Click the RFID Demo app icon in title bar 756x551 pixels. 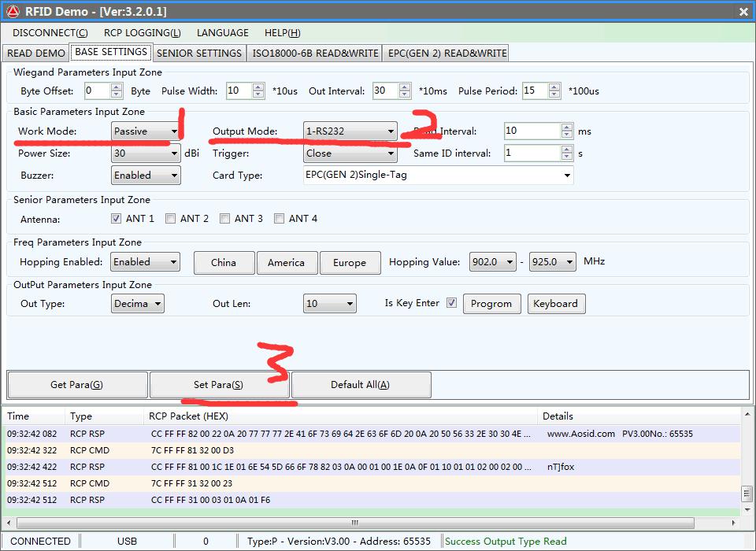tap(13, 11)
